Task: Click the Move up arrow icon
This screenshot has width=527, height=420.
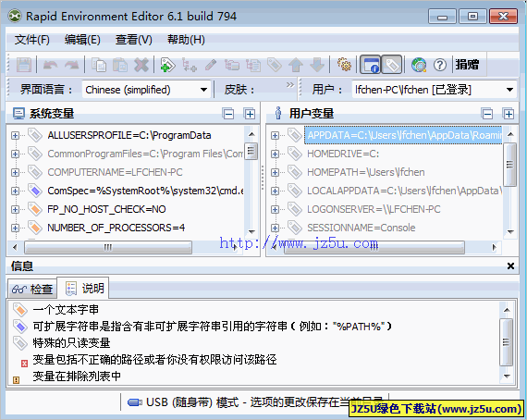Action: (296, 65)
